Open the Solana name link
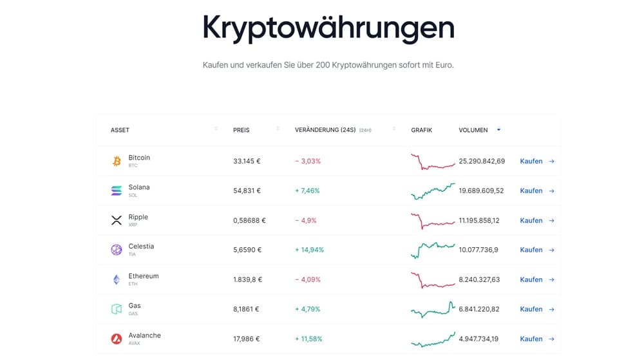Image resolution: width=644 pixels, height=356 pixels. pos(139,187)
